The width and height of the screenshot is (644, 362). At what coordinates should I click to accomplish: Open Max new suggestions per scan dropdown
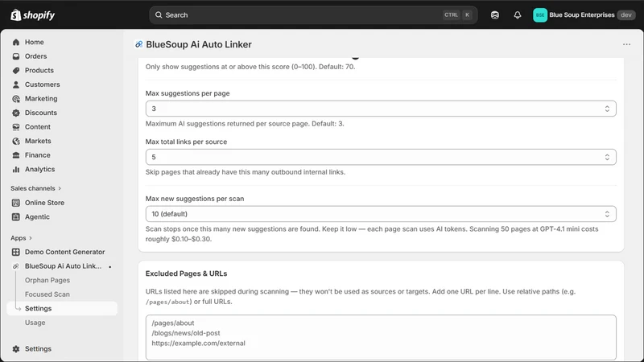click(x=381, y=214)
